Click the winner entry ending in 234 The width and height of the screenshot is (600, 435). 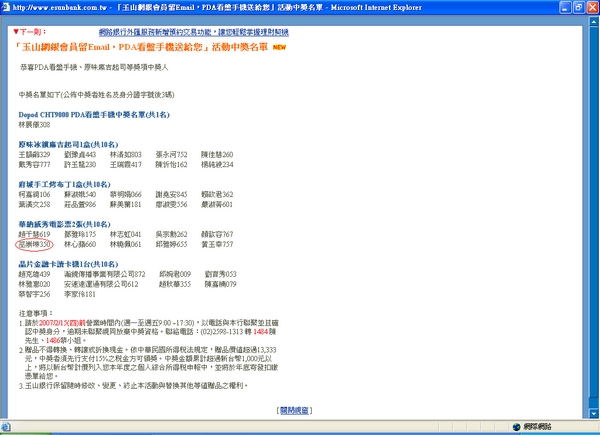[x=217, y=165]
